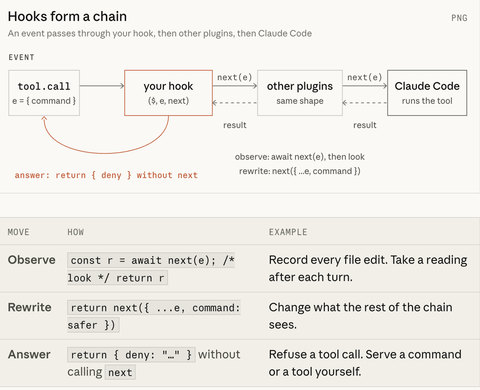Click the 'your hook' diagram box

[168, 93]
